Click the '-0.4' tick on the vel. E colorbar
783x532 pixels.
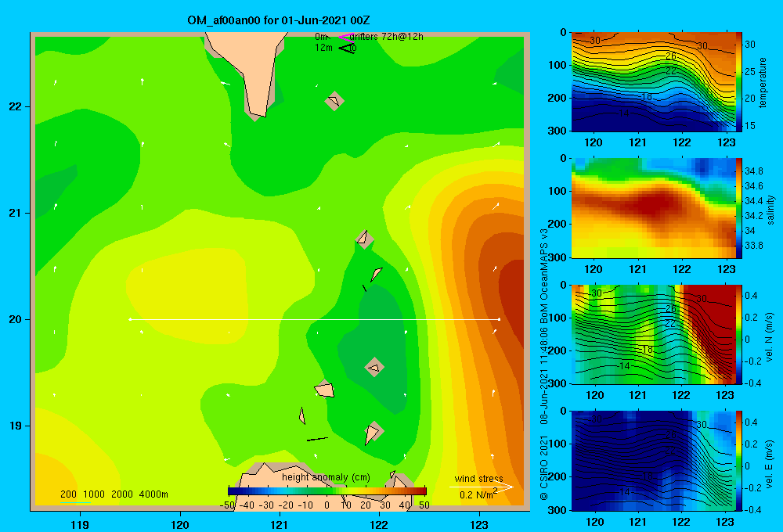(x=752, y=509)
